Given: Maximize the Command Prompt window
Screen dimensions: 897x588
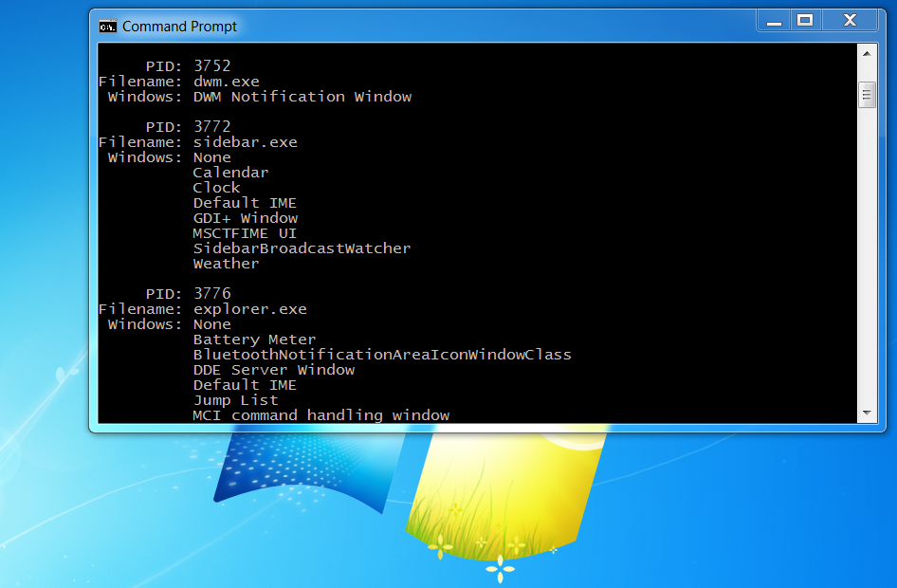Looking at the screenshot, I should (x=805, y=21).
